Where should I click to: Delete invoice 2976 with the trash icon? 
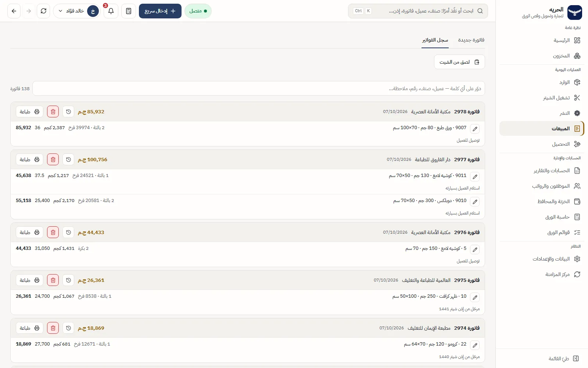pyautogui.click(x=53, y=232)
